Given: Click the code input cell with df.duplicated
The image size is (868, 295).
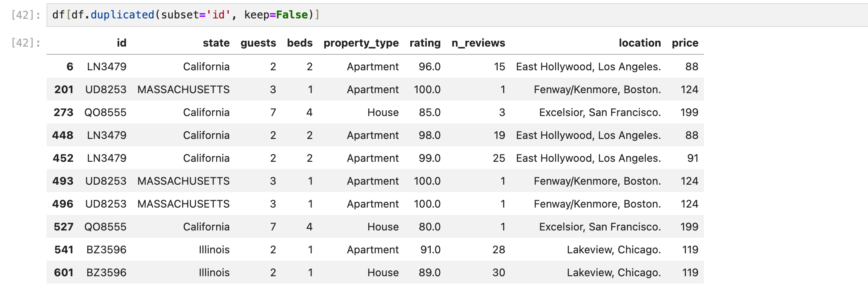Looking at the screenshot, I should (x=457, y=15).
